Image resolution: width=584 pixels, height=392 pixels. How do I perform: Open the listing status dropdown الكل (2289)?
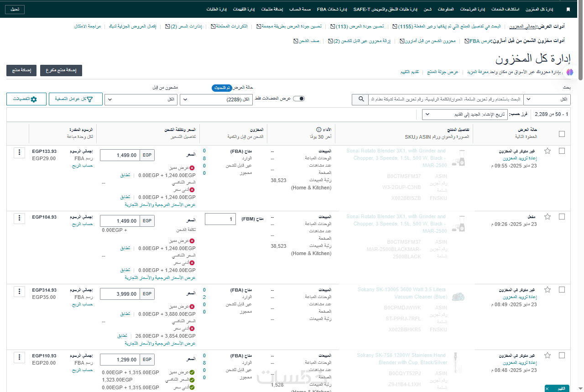pos(216,99)
